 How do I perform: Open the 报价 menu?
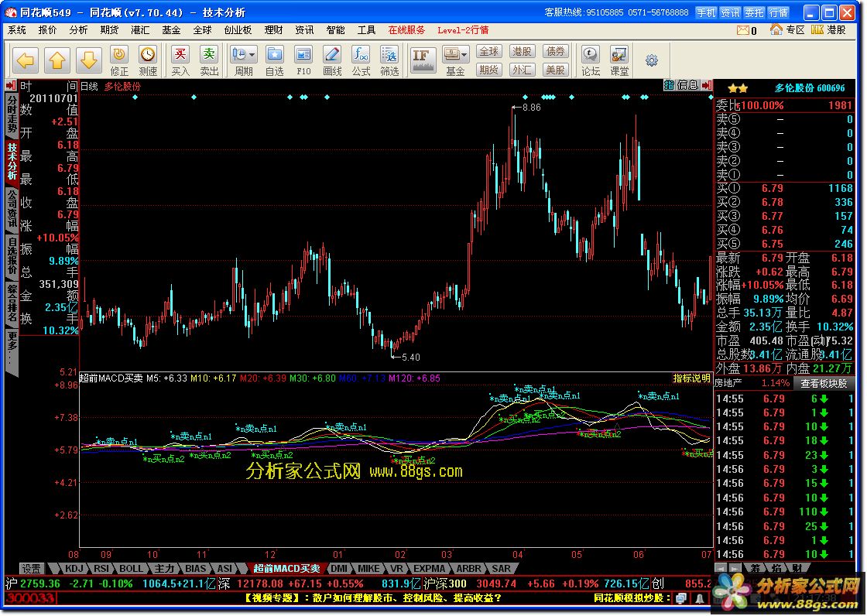[x=47, y=30]
